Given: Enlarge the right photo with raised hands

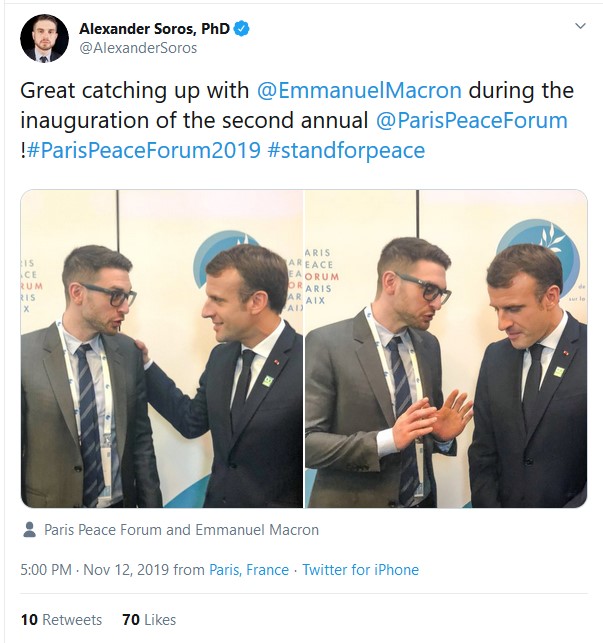Looking at the screenshot, I should pyautogui.click(x=446, y=349).
